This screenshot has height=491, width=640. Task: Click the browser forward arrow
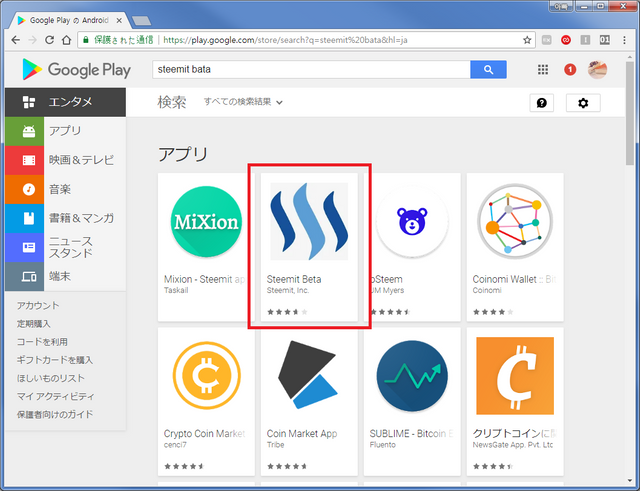32,40
